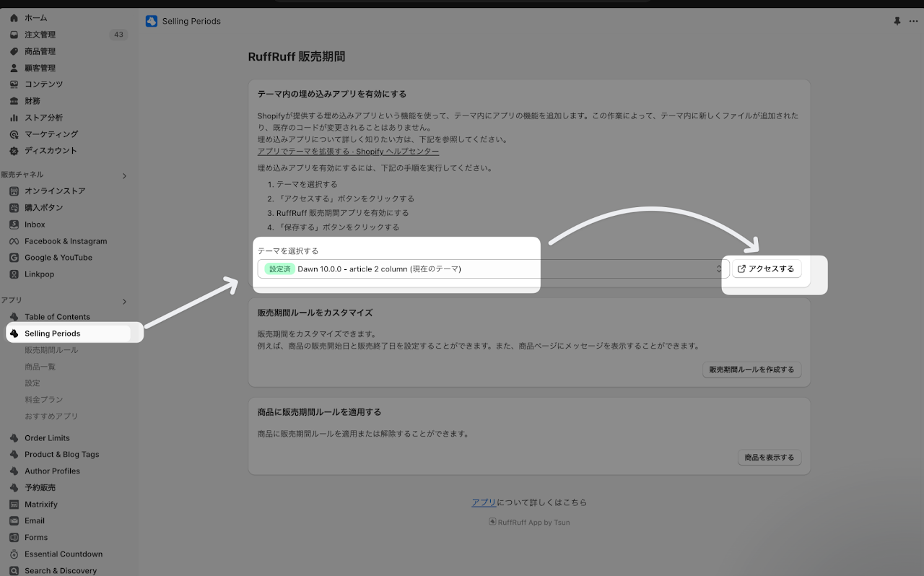Click the 設定済 status badge
The image size is (924, 576).
(279, 269)
